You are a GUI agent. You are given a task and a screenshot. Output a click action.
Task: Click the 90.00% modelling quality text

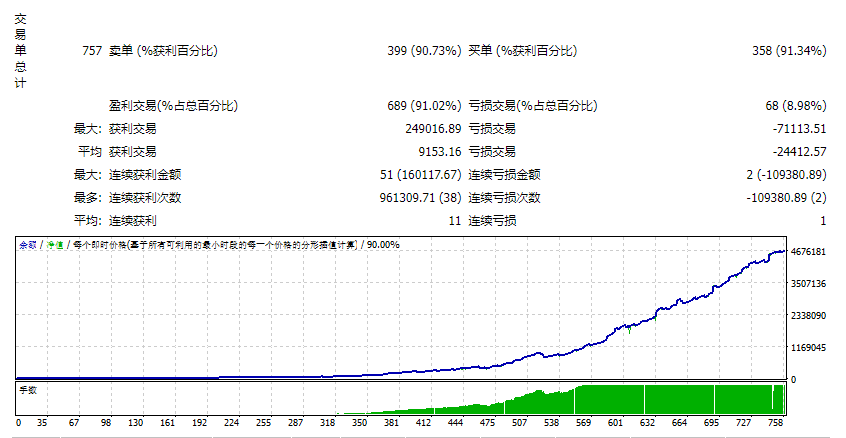[x=380, y=244]
